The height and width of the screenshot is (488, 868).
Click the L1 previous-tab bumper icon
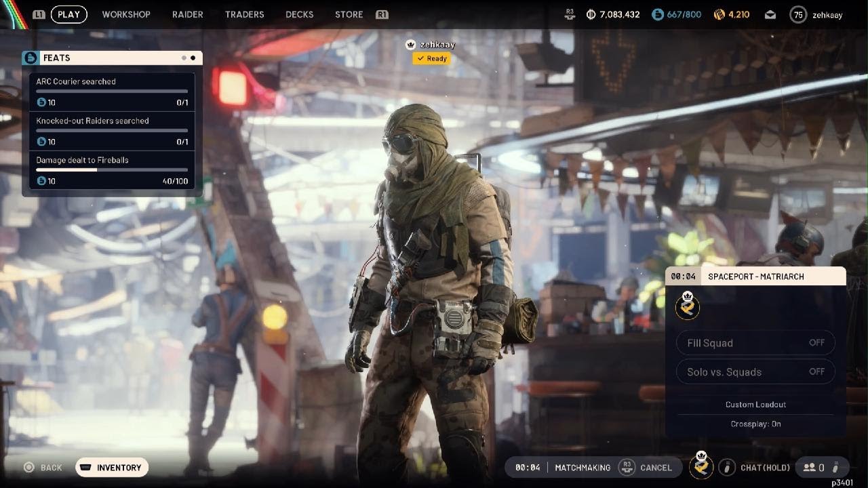(x=39, y=14)
